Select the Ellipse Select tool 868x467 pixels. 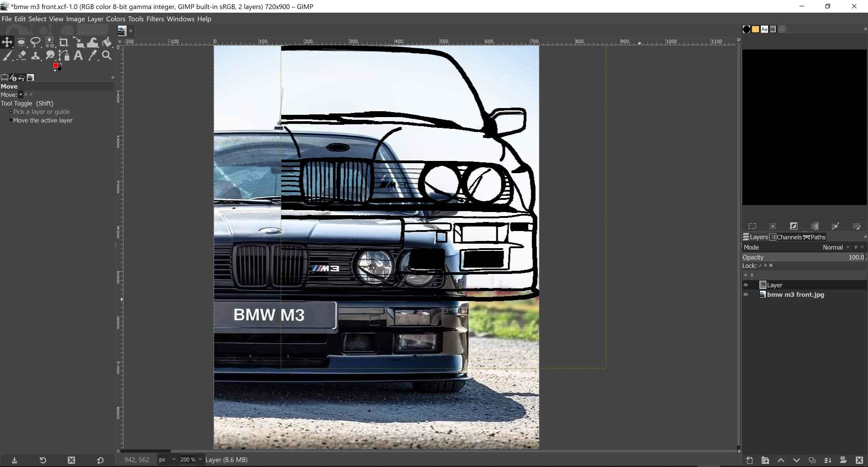21,42
